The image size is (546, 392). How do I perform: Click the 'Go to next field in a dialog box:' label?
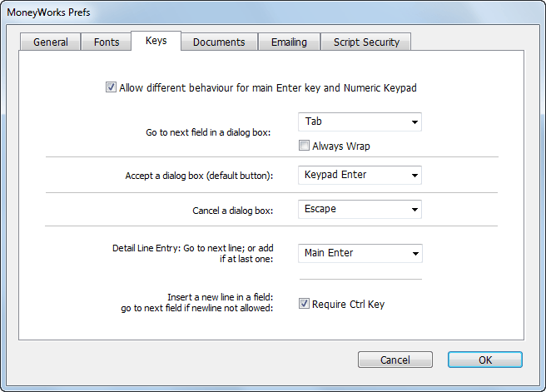tap(208, 132)
